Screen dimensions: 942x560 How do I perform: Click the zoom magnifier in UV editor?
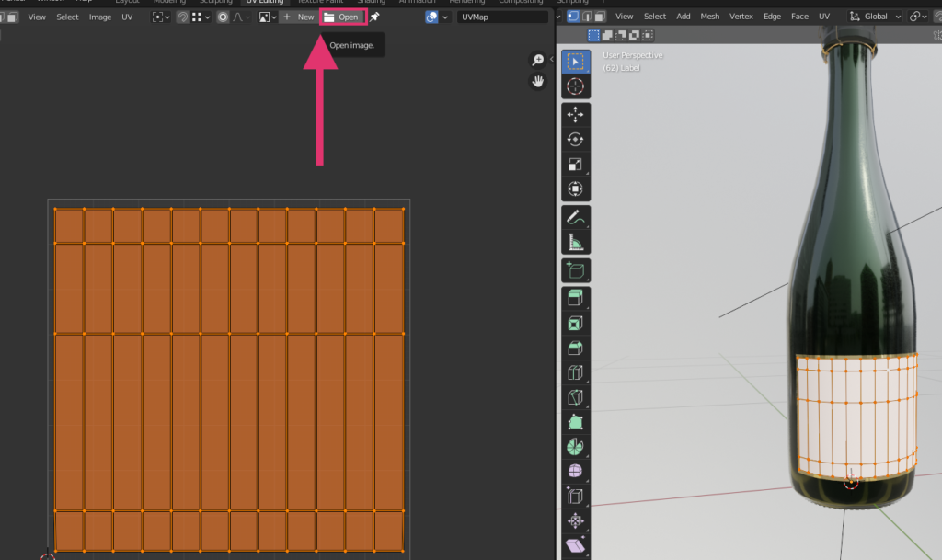tap(537, 60)
